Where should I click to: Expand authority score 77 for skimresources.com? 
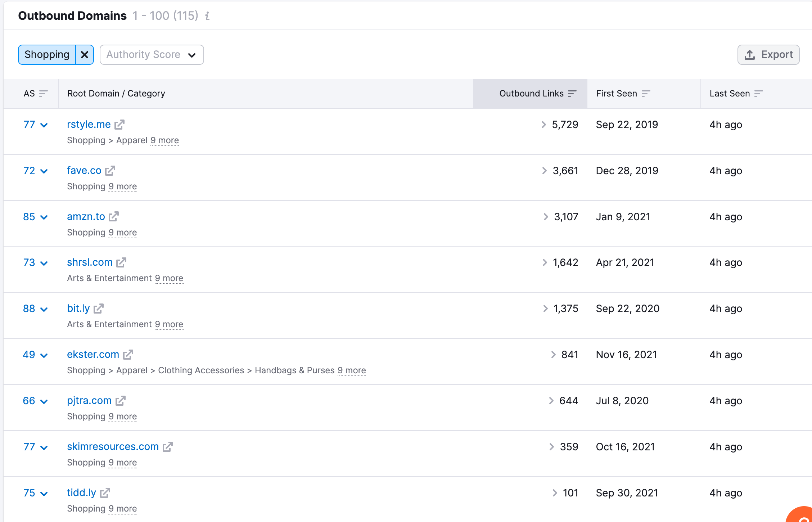[x=36, y=447]
